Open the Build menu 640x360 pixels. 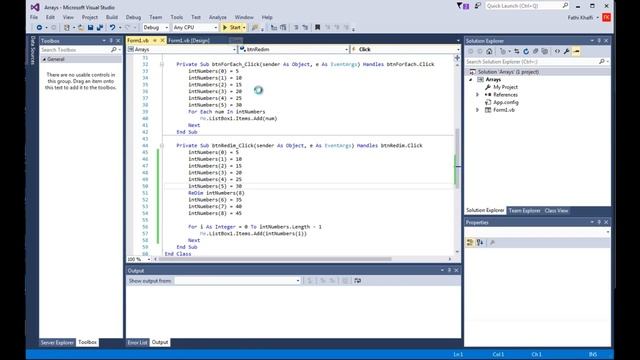pyautogui.click(x=112, y=17)
